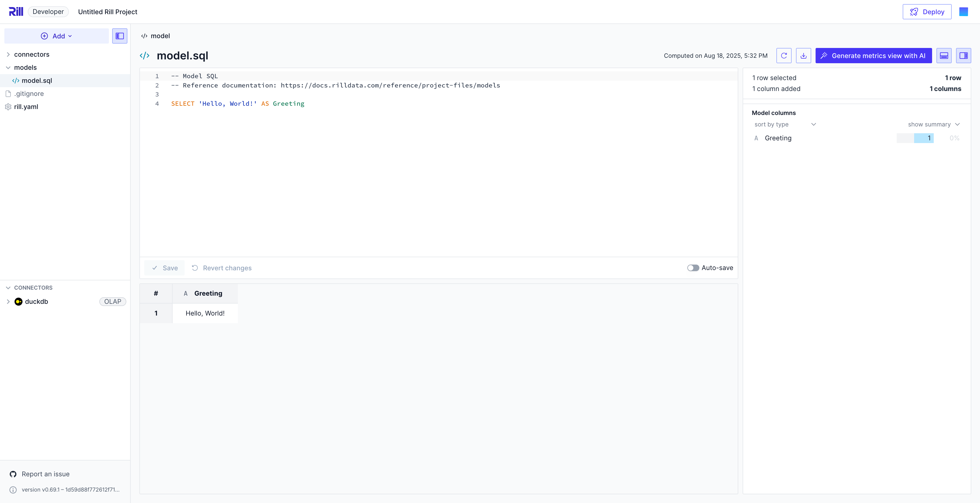Collapse the left sidebar with panel icon
980x503 pixels.
(120, 36)
